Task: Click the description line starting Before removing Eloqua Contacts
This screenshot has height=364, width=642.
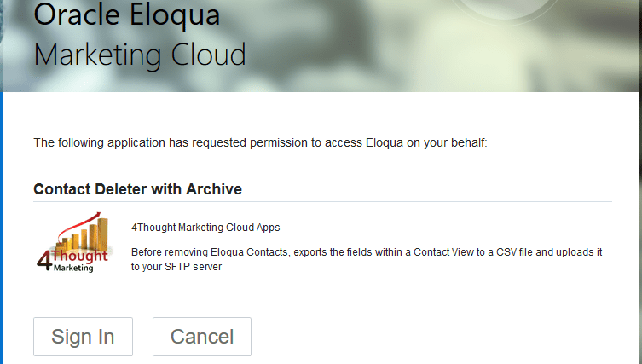Action: click(367, 252)
